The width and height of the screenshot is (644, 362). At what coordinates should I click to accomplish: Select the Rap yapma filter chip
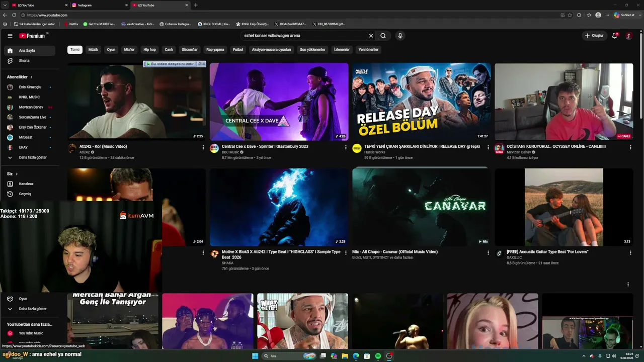tap(215, 50)
